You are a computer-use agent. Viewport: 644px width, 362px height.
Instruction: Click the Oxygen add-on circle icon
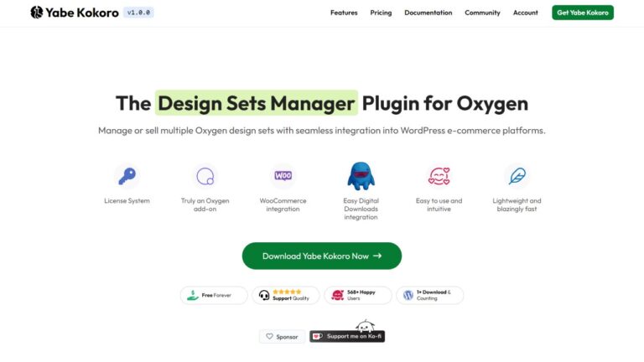click(x=205, y=176)
